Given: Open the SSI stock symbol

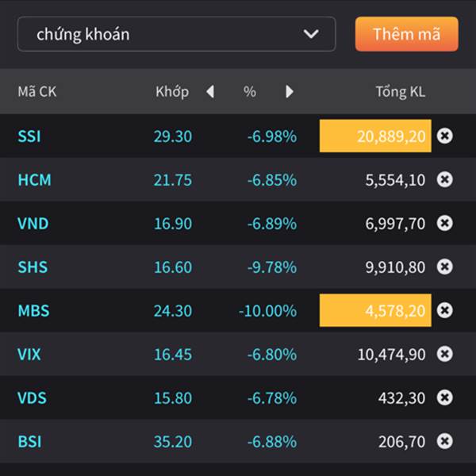Looking at the screenshot, I should (x=29, y=136).
